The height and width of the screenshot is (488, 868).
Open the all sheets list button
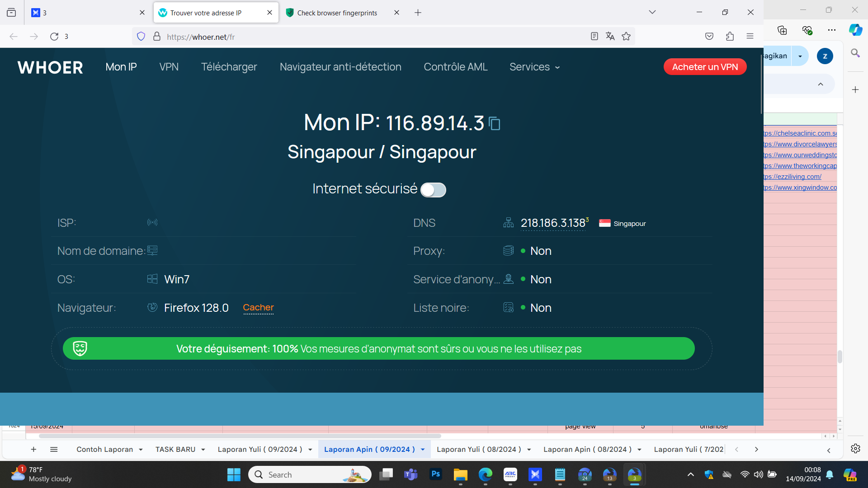point(54,449)
